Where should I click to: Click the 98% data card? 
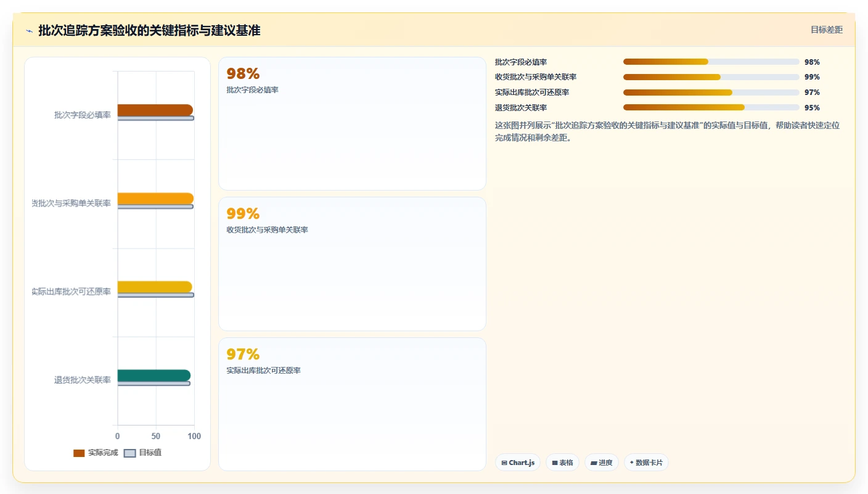(352, 123)
